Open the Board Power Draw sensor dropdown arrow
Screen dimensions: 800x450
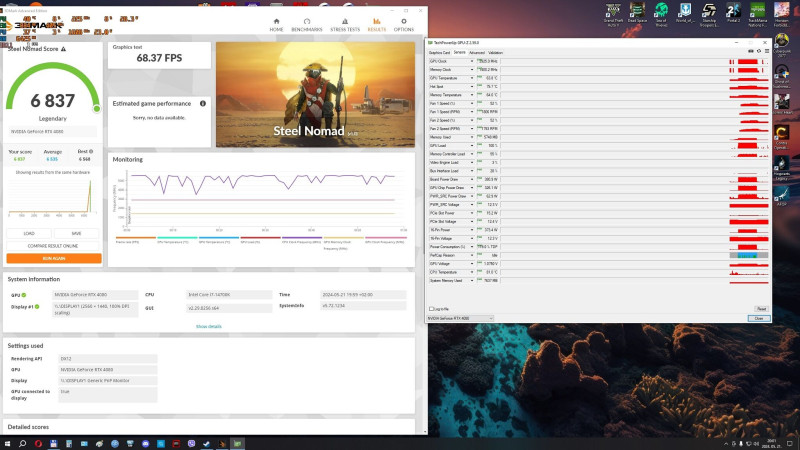click(472, 179)
